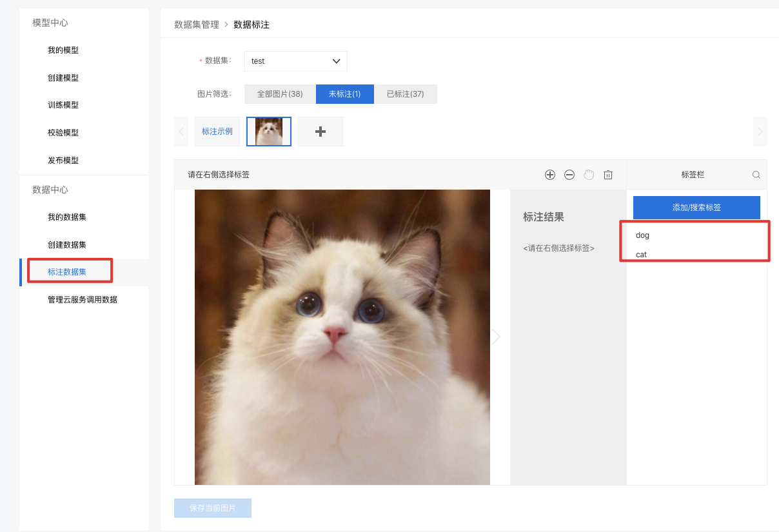Viewport: 779px width, 532px height.
Task: Click the zoom in icon above the image
Action: click(550, 174)
